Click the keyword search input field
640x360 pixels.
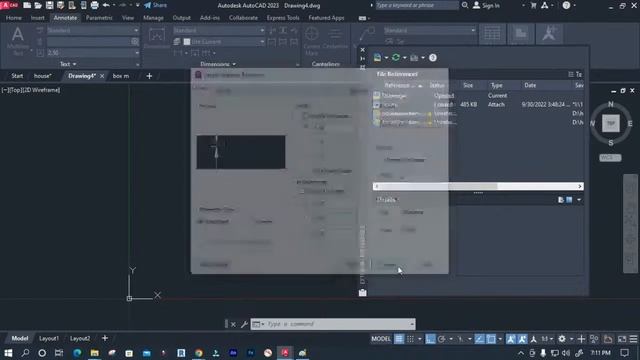416,5
